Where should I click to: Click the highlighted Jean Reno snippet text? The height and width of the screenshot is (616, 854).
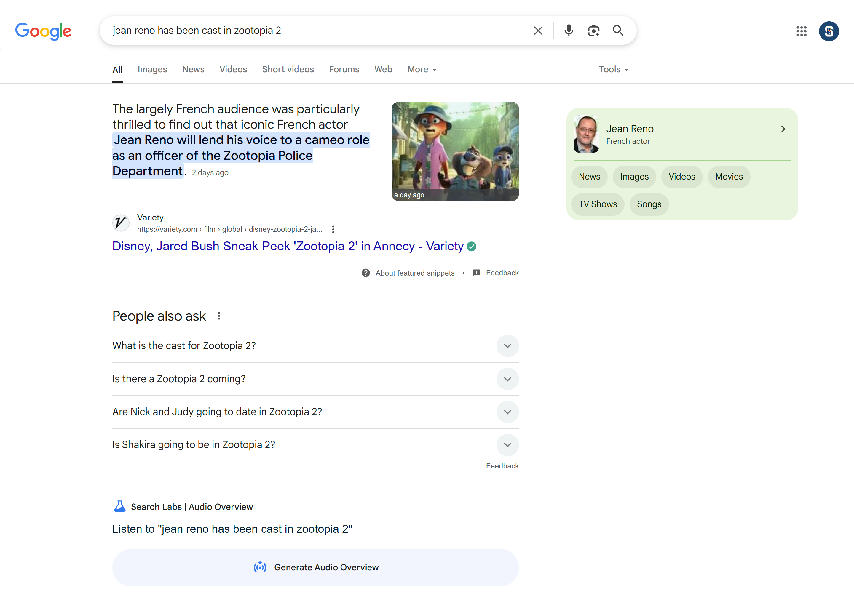(x=241, y=156)
